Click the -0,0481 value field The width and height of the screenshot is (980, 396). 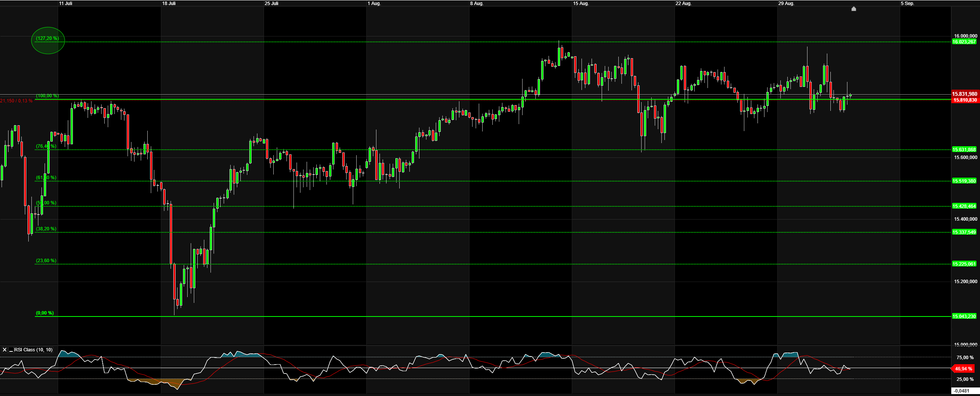point(965,391)
